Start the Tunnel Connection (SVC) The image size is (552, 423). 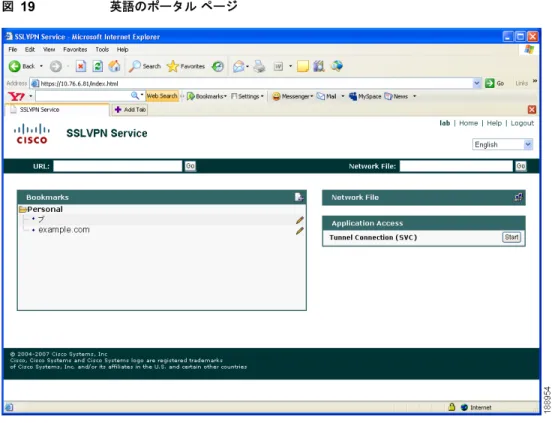511,237
